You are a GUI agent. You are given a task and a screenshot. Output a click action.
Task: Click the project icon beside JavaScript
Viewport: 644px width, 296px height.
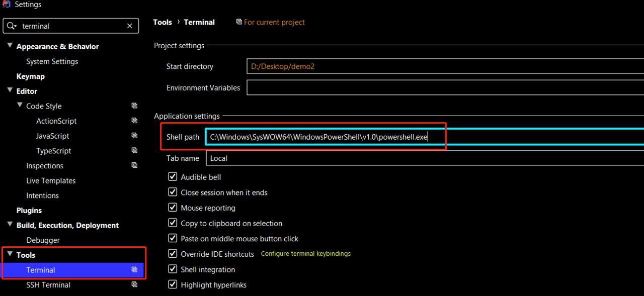point(134,136)
